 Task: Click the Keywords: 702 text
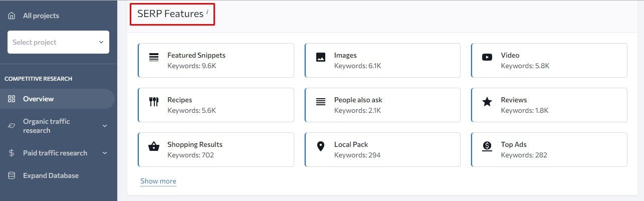click(190, 155)
